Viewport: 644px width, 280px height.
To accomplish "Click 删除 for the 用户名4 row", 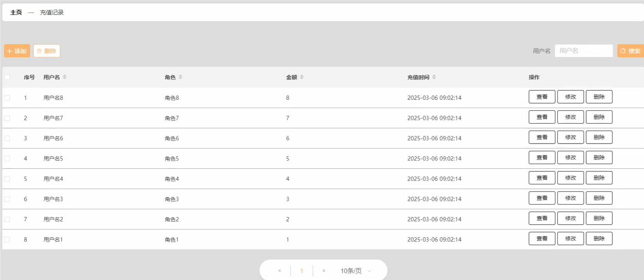I will (599, 178).
